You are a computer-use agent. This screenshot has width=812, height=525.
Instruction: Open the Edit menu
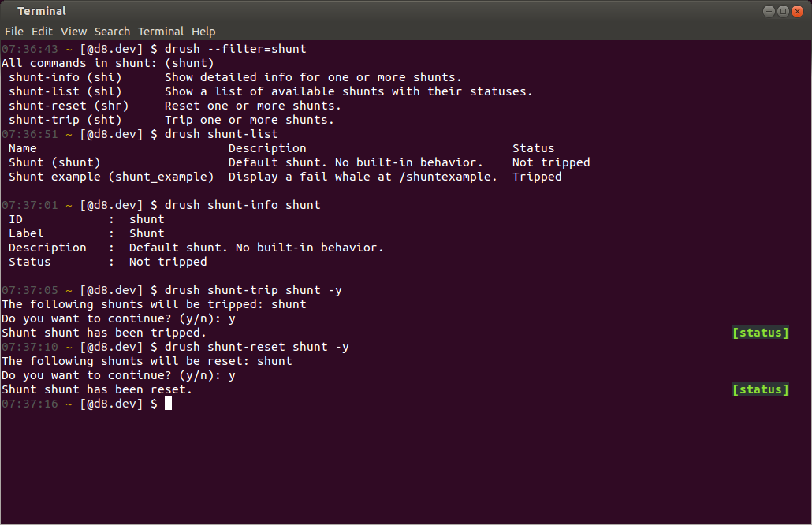coord(42,32)
